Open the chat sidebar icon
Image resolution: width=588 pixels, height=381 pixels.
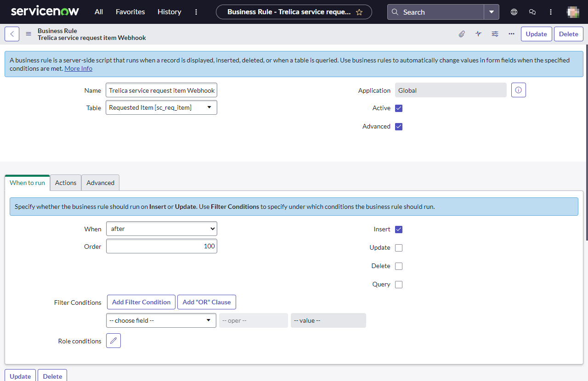(x=532, y=12)
